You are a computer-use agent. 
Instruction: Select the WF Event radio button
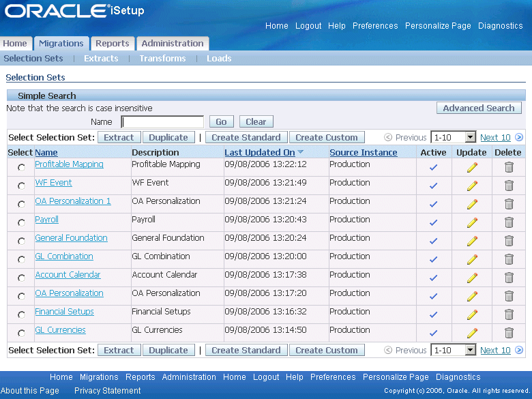pos(21,186)
